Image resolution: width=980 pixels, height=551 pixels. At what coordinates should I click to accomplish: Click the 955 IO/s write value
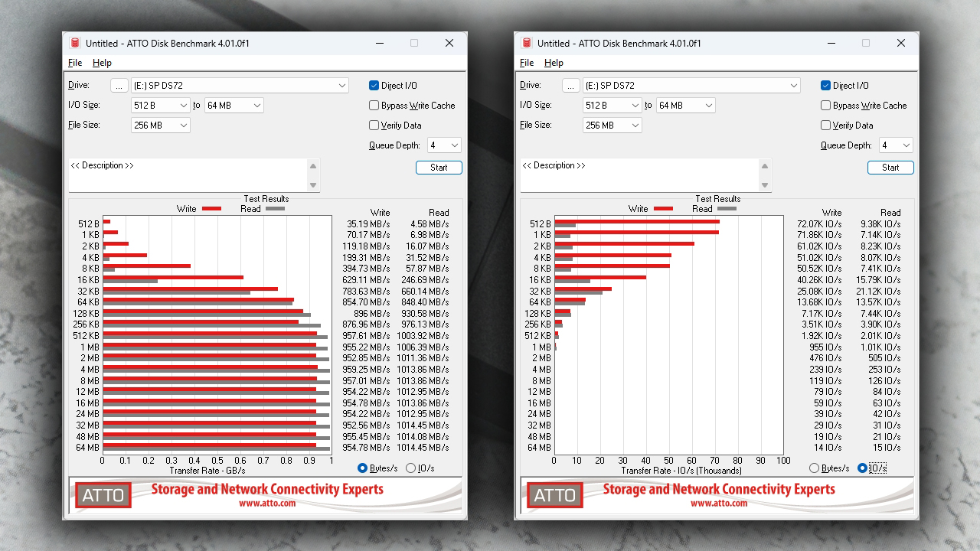click(826, 347)
